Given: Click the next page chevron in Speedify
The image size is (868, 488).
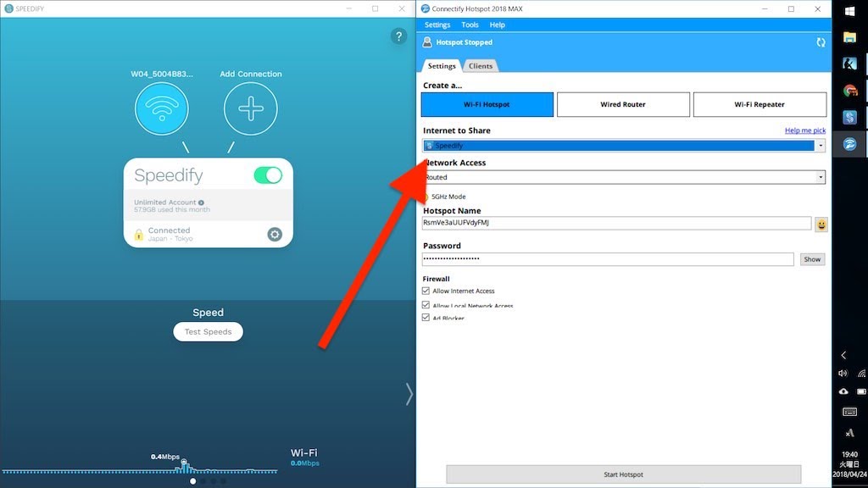Looking at the screenshot, I should tap(409, 394).
